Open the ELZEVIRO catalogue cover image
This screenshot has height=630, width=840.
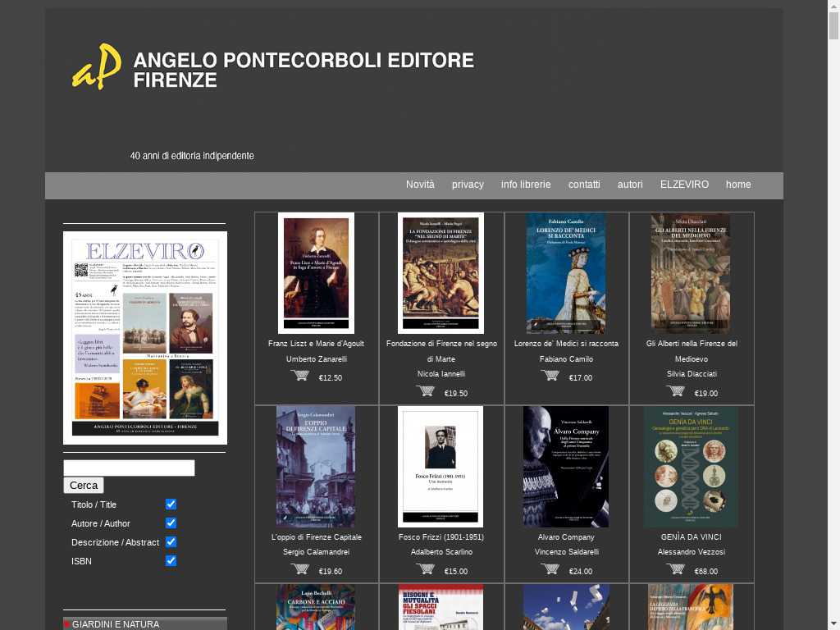tap(145, 337)
